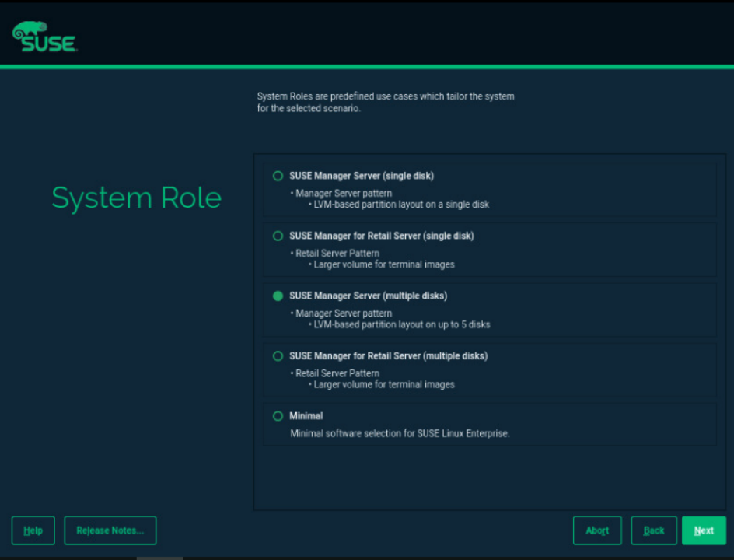734x560 pixels.
Task: Click "Minimal software selection for SUSE Linux Enterprise." text
Action: [x=400, y=433]
